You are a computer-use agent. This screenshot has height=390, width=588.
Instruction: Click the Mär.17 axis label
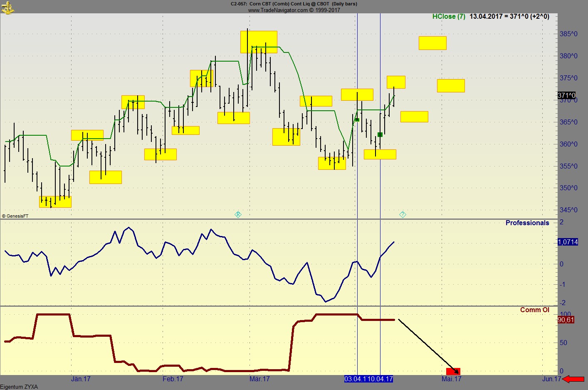[x=260, y=379]
